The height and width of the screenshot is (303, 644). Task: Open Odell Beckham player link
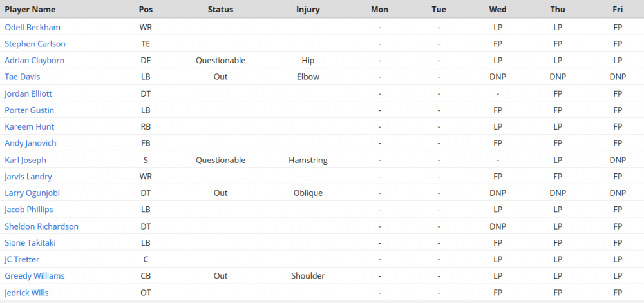[x=32, y=28]
